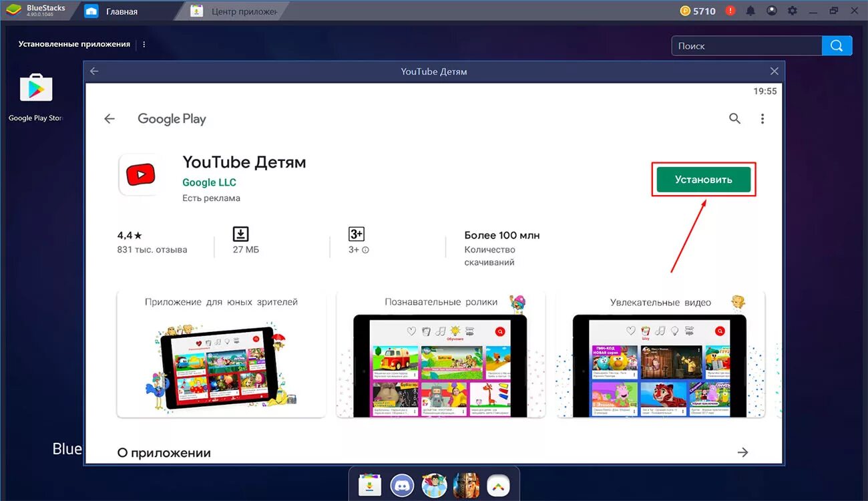This screenshot has height=501, width=868.
Task: Click the green Установить install button
Action: (x=704, y=179)
